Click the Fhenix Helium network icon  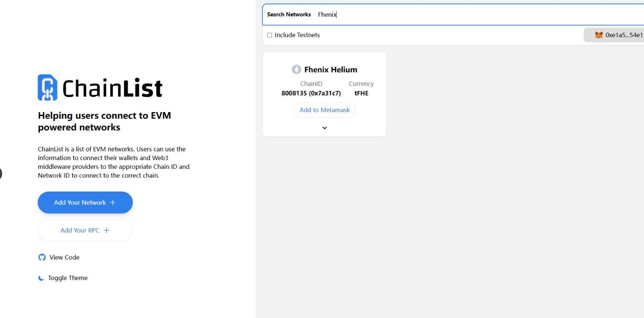[x=296, y=69]
